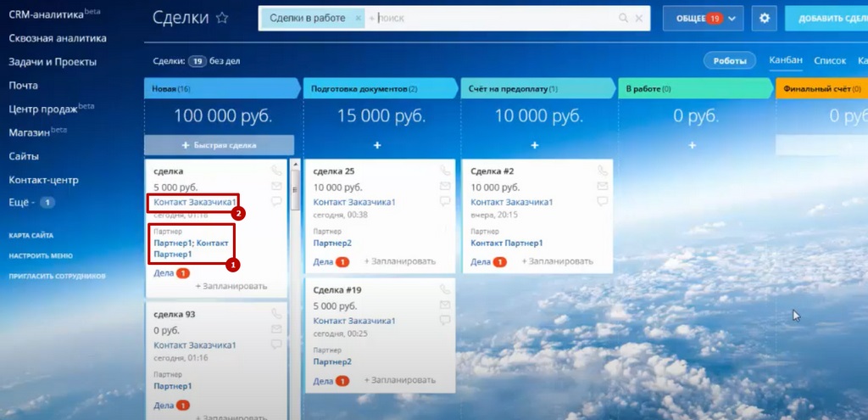
Task: Add deal with plus in 'Подготовка документов' column
Action: pyautogui.click(x=377, y=145)
